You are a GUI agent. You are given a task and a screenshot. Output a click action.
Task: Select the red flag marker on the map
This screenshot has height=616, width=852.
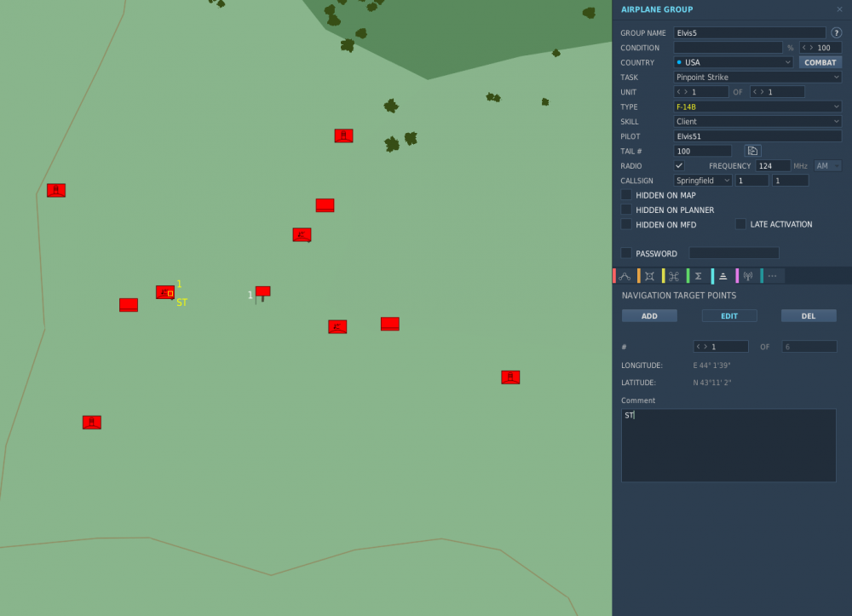coord(262,292)
